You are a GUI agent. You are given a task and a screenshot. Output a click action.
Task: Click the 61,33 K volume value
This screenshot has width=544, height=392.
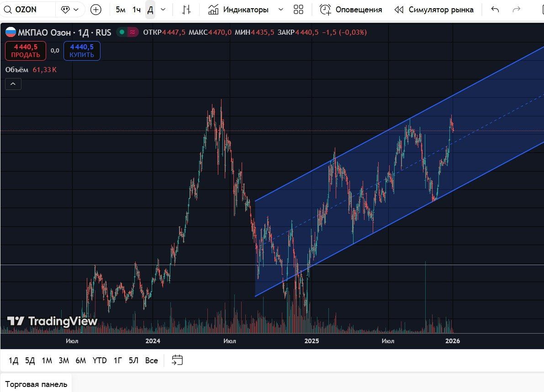click(x=45, y=70)
